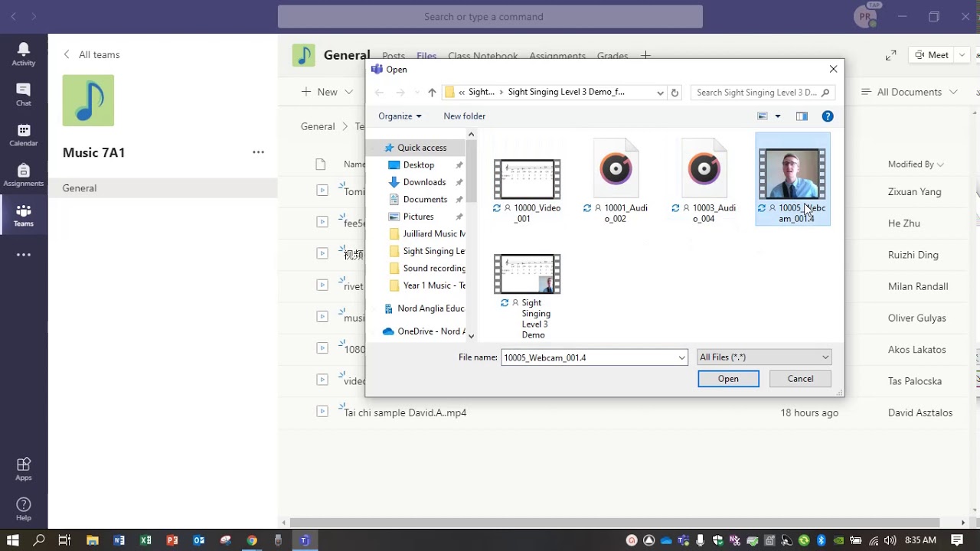Screen dimensions: 980x551
Task: Open Organize menu
Action: (x=400, y=116)
